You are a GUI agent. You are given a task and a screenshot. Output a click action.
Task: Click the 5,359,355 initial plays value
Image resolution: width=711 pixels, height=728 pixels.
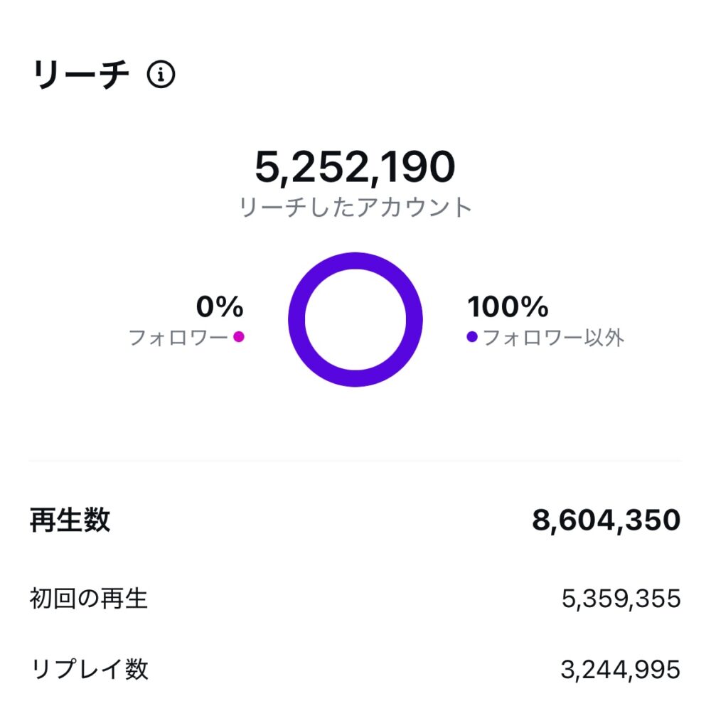pos(621,599)
